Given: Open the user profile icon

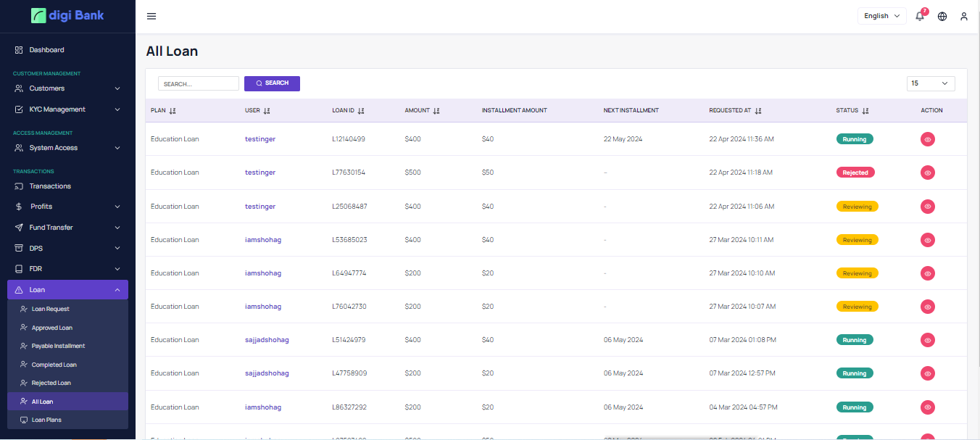Looking at the screenshot, I should pyautogui.click(x=964, y=16).
